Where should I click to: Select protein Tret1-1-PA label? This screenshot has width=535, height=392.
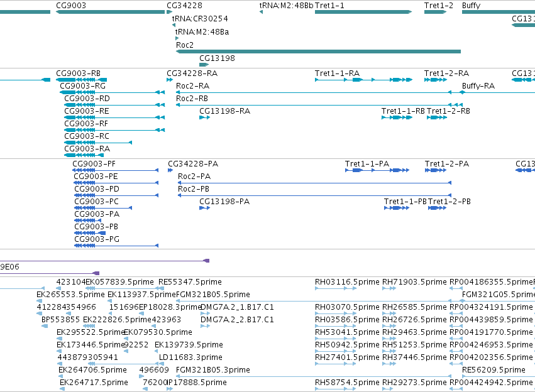click(x=367, y=164)
